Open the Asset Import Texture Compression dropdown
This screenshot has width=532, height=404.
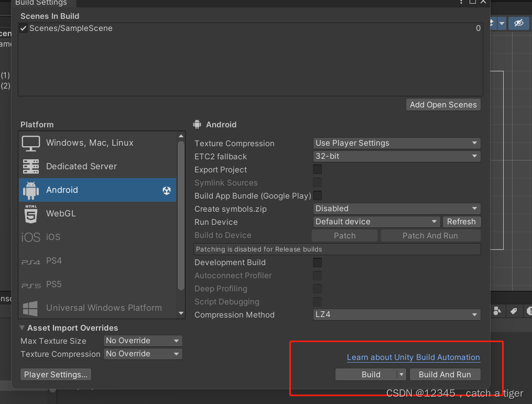[143, 354]
